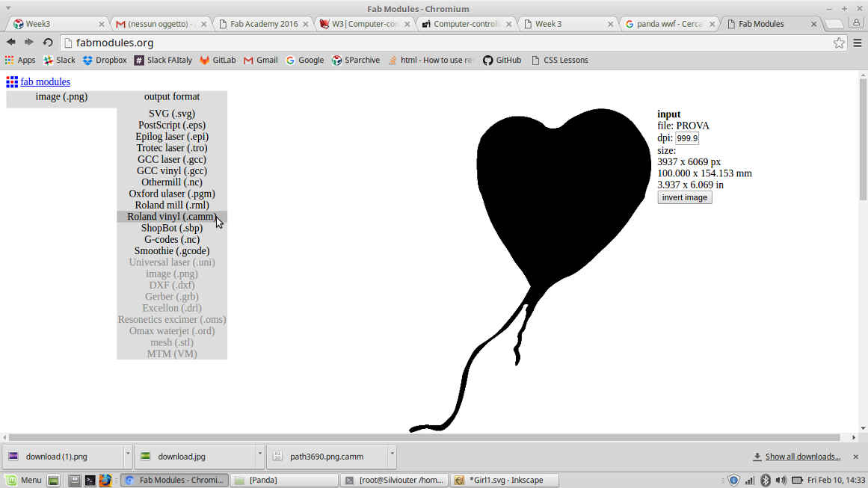Screen dimensions: 868x488
Task: Switch to the Week 3 tab
Action: click(568, 24)
